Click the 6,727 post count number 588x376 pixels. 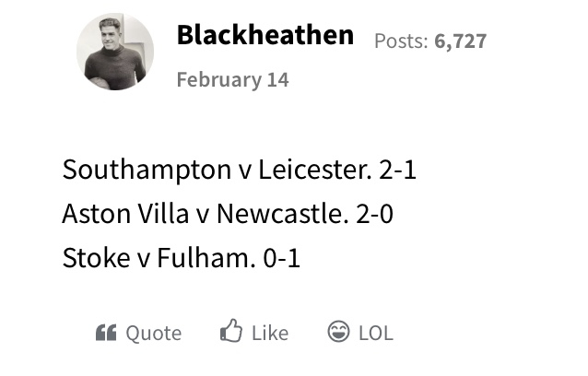pos(461,41)
